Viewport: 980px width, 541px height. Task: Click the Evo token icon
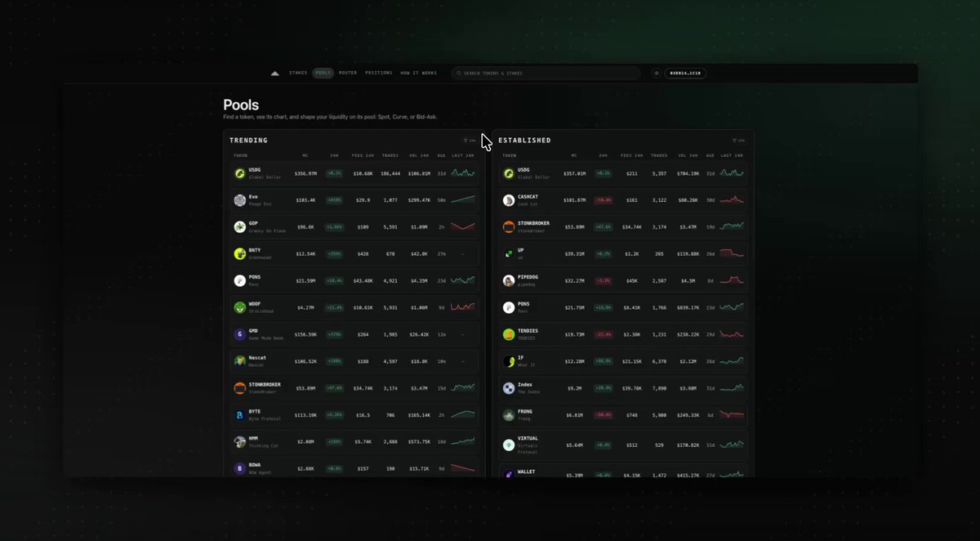(240, 200)
